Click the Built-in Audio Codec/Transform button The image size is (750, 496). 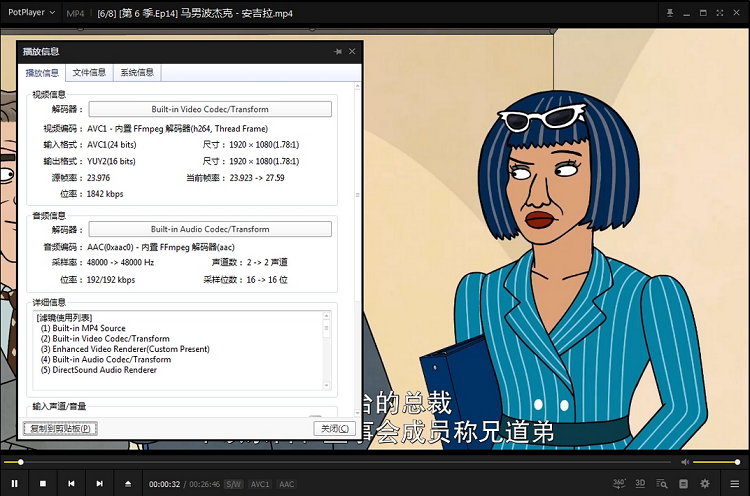click(210, 229)
